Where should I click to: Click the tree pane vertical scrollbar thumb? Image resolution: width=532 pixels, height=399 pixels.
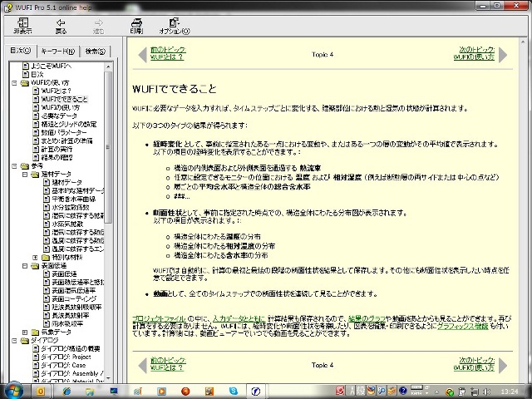(108, 147)
